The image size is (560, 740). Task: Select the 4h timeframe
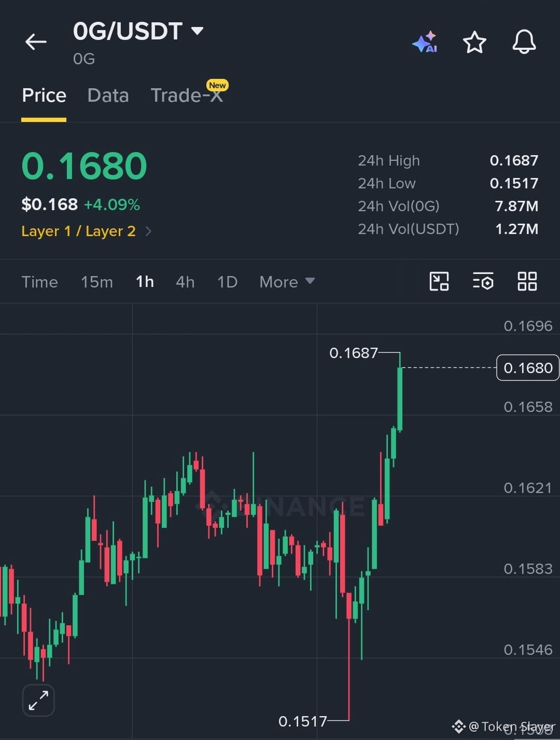[185, 282]
